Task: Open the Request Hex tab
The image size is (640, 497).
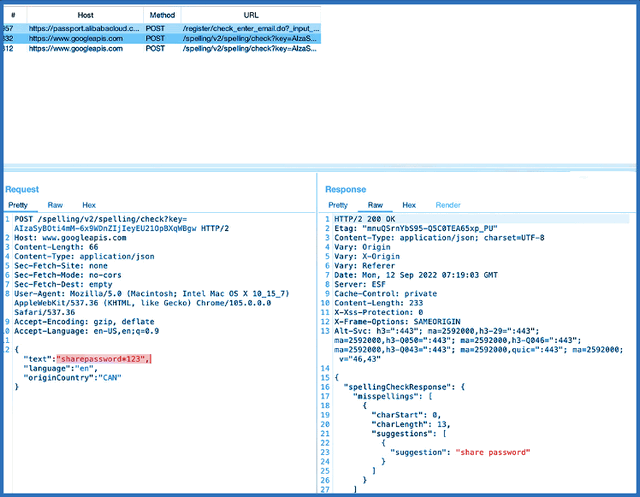Action: point(89,205)
